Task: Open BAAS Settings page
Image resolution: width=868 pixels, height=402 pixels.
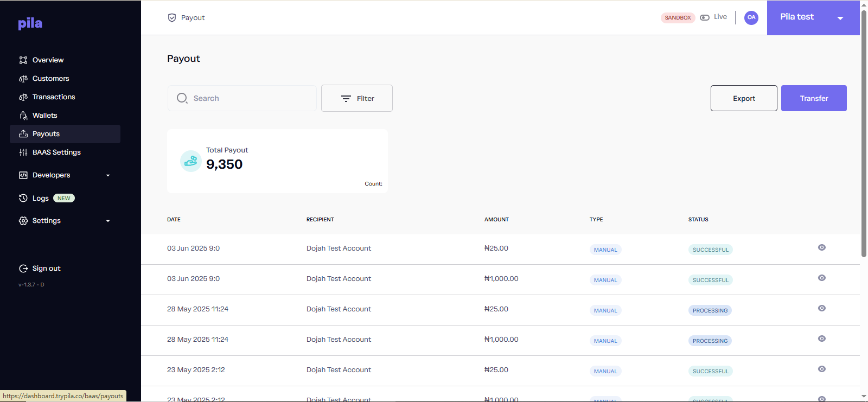Action: pyautogui.click(x=56, y=152)
